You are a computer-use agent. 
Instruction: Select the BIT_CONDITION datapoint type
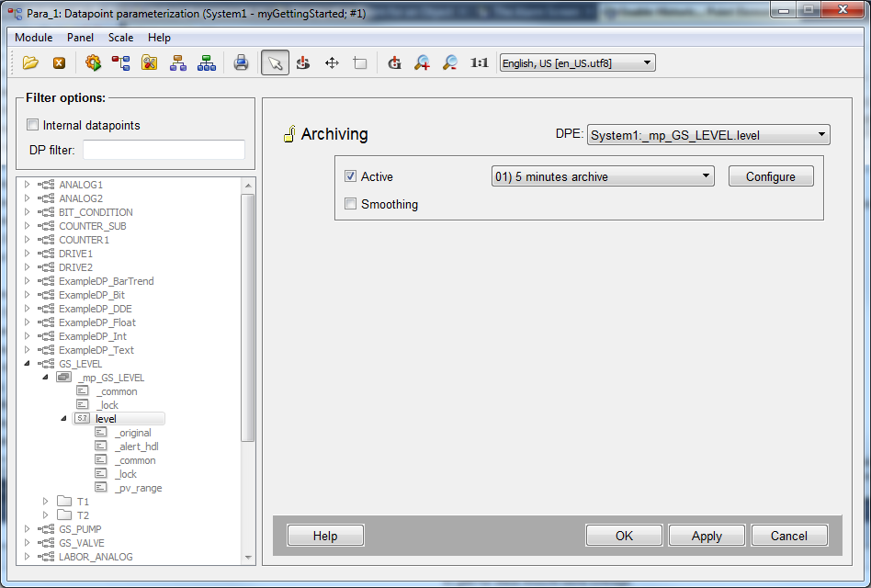96,212
